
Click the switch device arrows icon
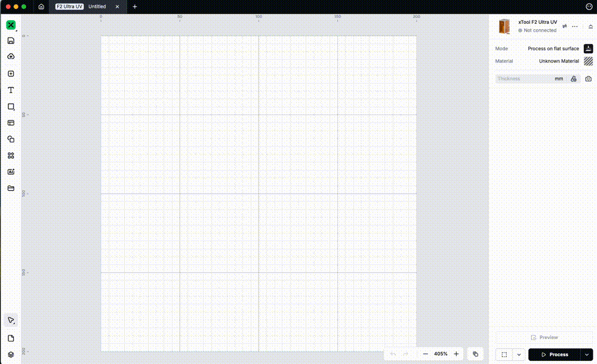(565, 26)
